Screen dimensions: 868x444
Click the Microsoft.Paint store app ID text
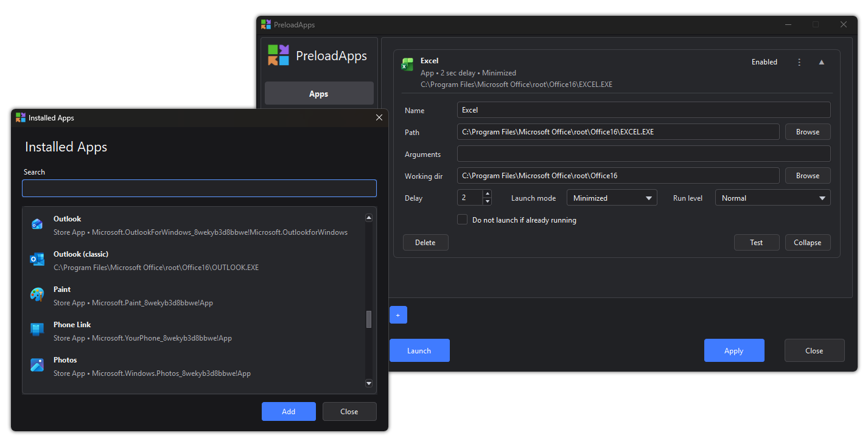152,303
